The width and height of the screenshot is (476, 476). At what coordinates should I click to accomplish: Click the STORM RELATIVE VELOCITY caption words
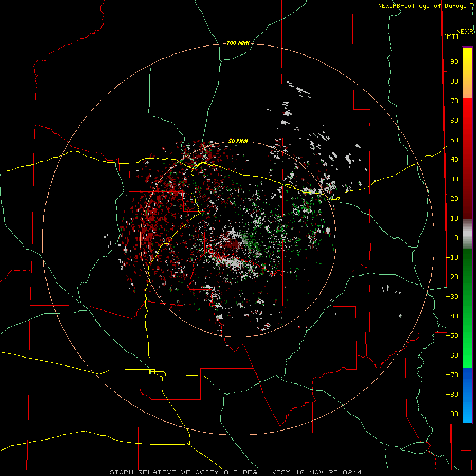[164, 472]
